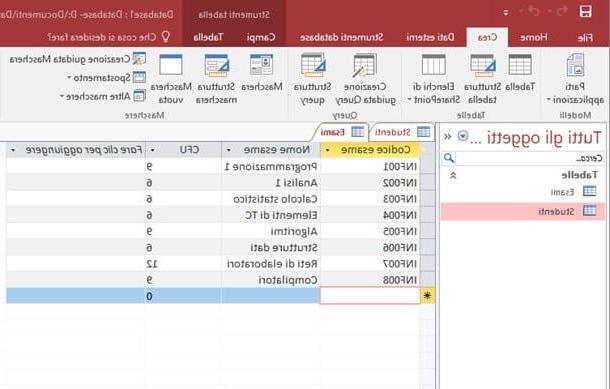
Task: Open the Codice esame column dropdown arrow
Action: point(328,150)
